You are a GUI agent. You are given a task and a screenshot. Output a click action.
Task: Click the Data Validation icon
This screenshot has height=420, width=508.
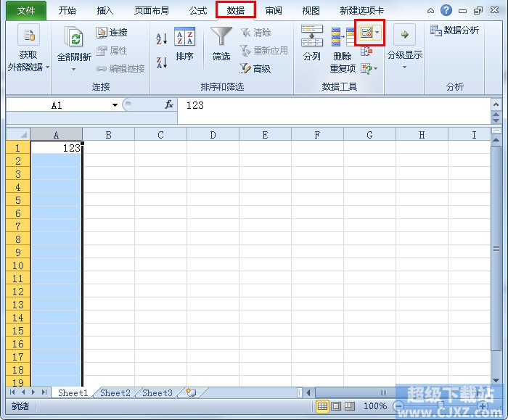366,33
